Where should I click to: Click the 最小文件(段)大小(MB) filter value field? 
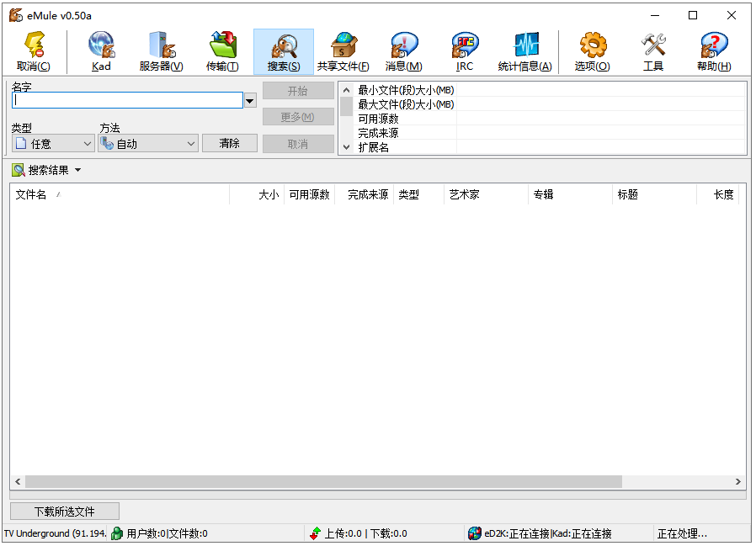[601, 90]
